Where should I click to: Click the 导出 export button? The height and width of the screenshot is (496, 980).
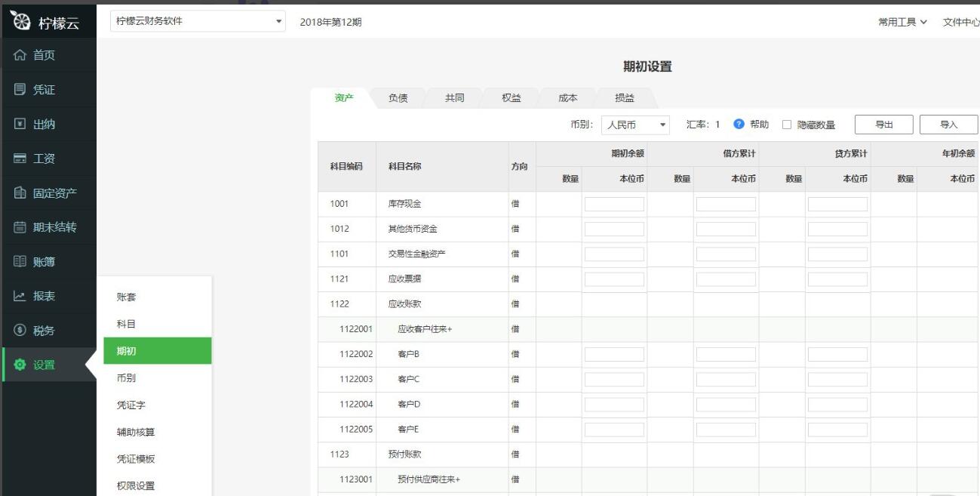coord(884,125)
